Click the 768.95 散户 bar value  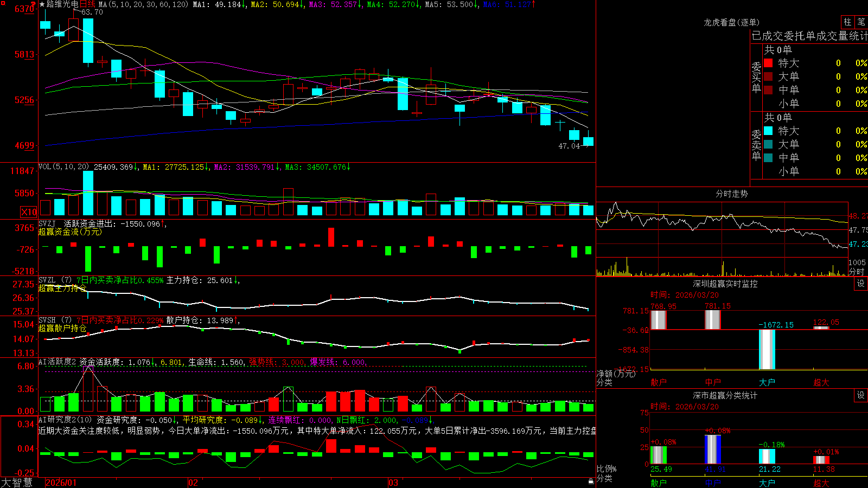(x=663, y=306)
